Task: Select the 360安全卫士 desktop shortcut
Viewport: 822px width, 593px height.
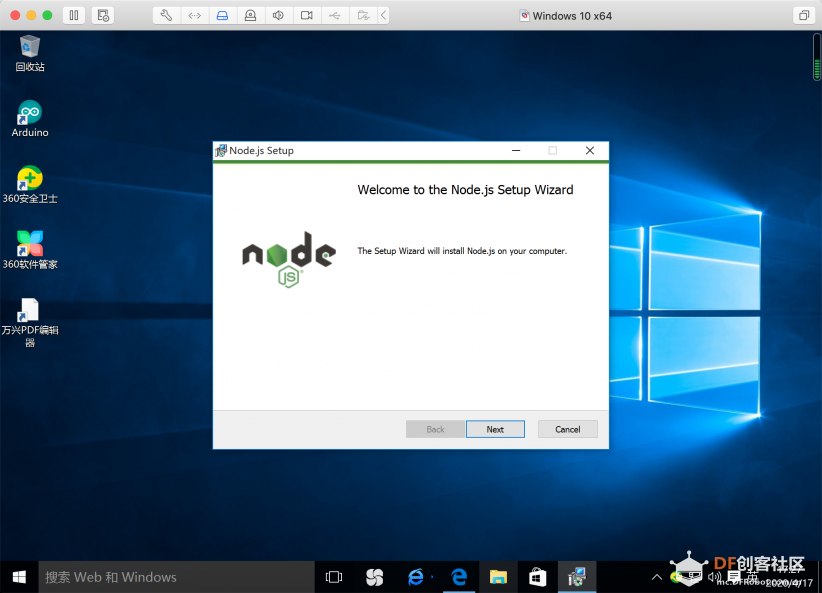Action: pyautogui.click(x=30, y=185)
